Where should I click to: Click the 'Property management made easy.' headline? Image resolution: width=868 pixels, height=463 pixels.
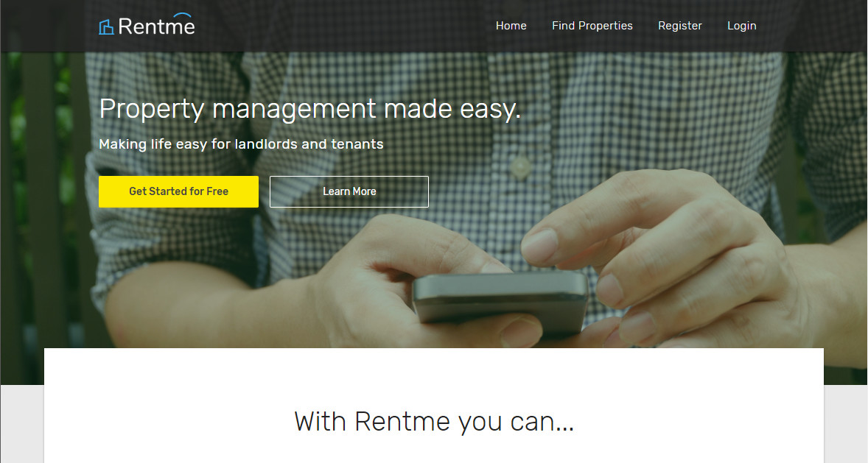309,109
